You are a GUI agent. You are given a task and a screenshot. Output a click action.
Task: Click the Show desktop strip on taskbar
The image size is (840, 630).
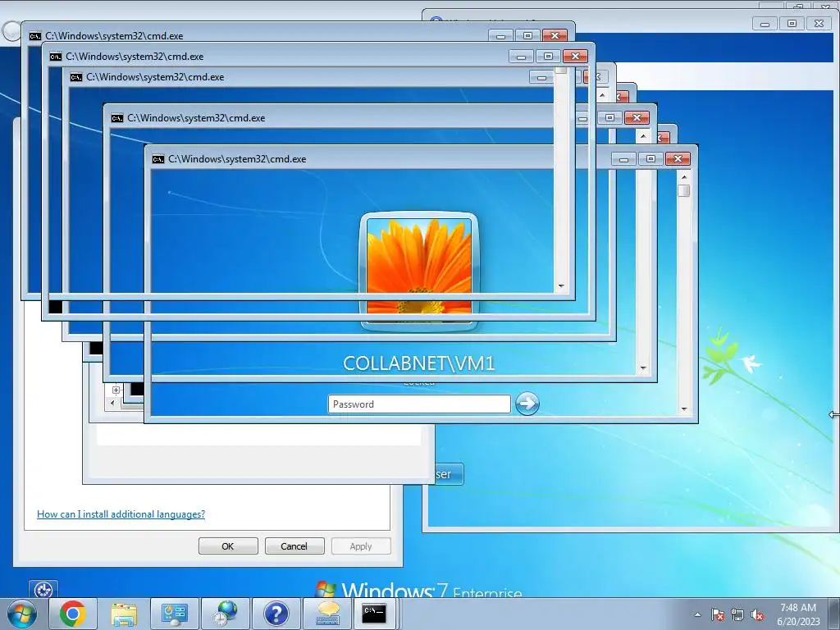[x=835, y=614]
